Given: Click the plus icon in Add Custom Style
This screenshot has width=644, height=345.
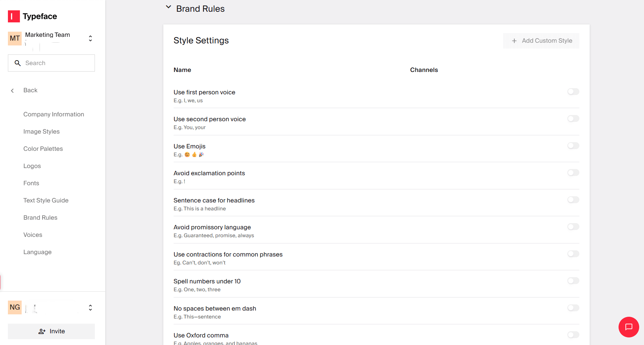Looking at the screenshot, I should [x=514, y=41].
